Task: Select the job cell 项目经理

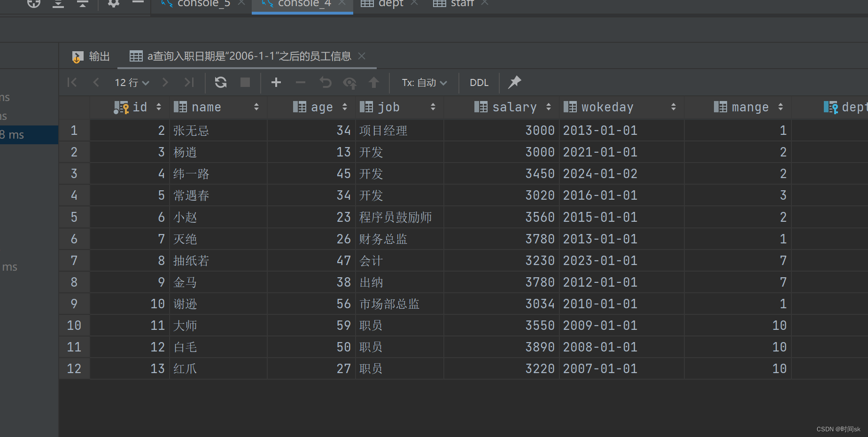Action: click(400, 131)
